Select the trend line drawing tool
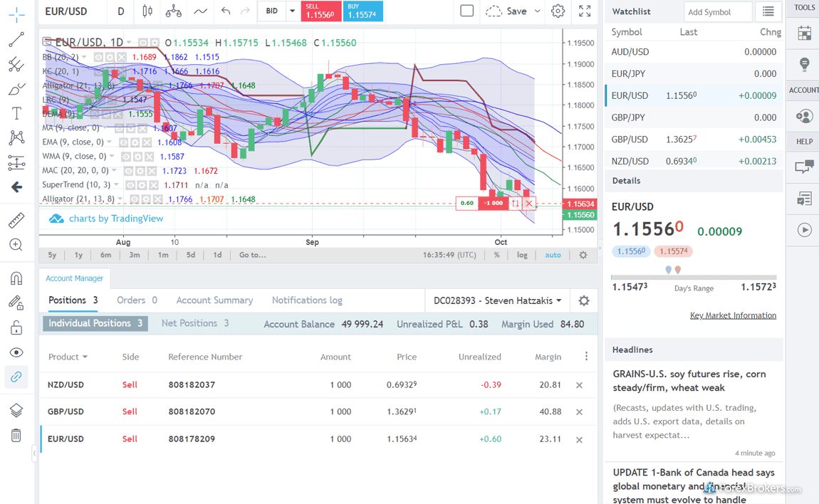This screenshot has height=504, width=819. [x=16, y=40]
